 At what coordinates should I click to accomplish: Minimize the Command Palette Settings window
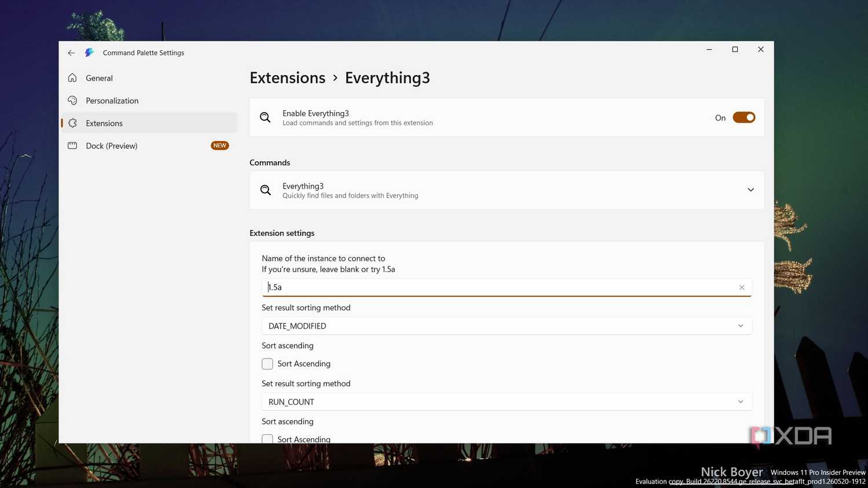[709, 50]
